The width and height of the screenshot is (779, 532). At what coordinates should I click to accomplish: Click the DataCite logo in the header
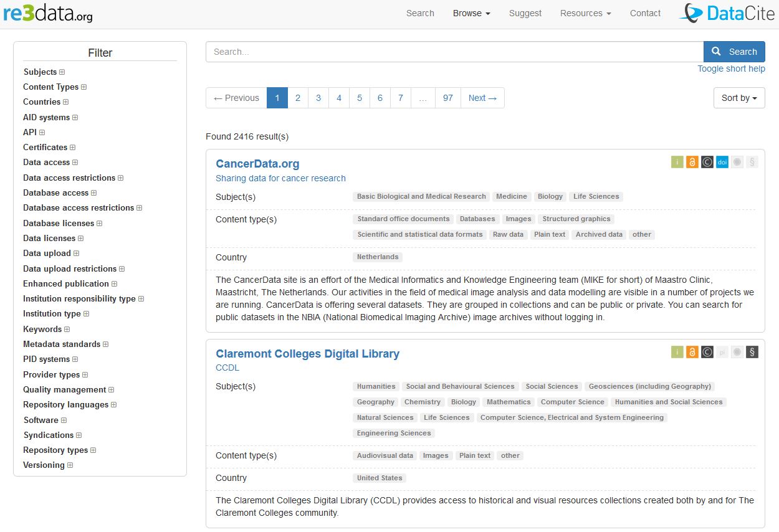pyautogui.click(x=727, y=13)
